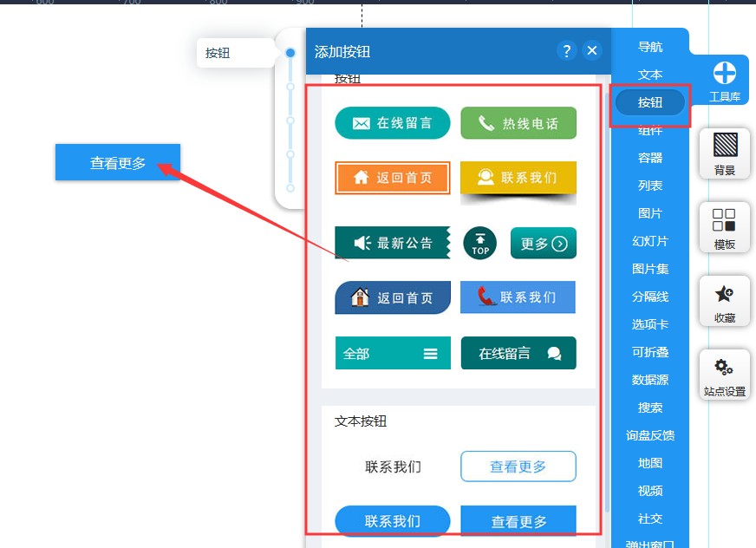Select 地图 in the tool library menu
This screenshot has width=756, height=548.
(x=650, y=463)
